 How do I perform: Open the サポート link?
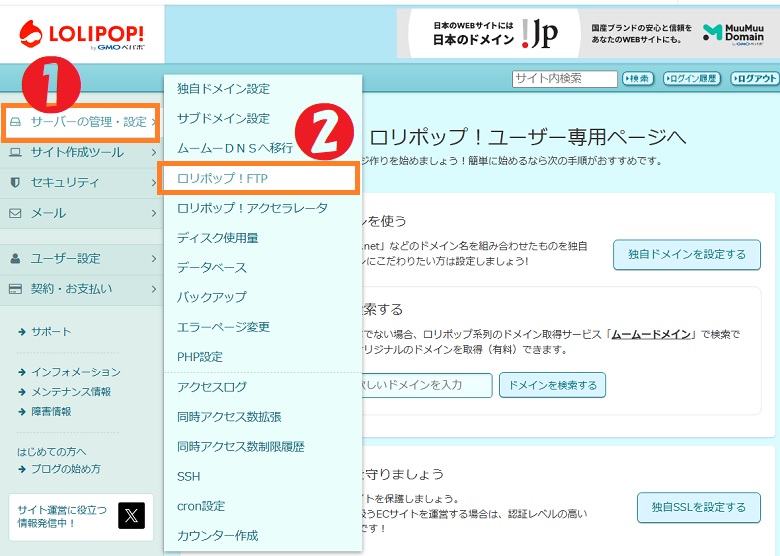point(51,332)
